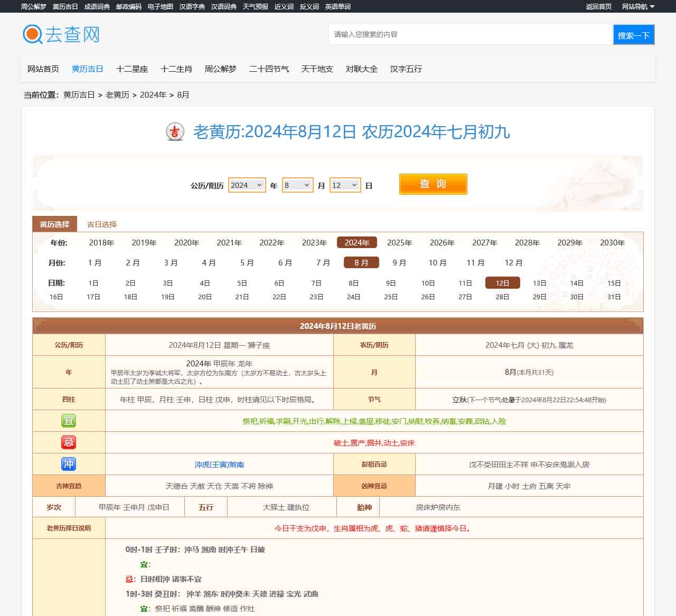The height and width of the screenshot is (616, 676).
Task: Open the year 2024 dropdown
Action: pyautogui.click(x=247, y=185)
